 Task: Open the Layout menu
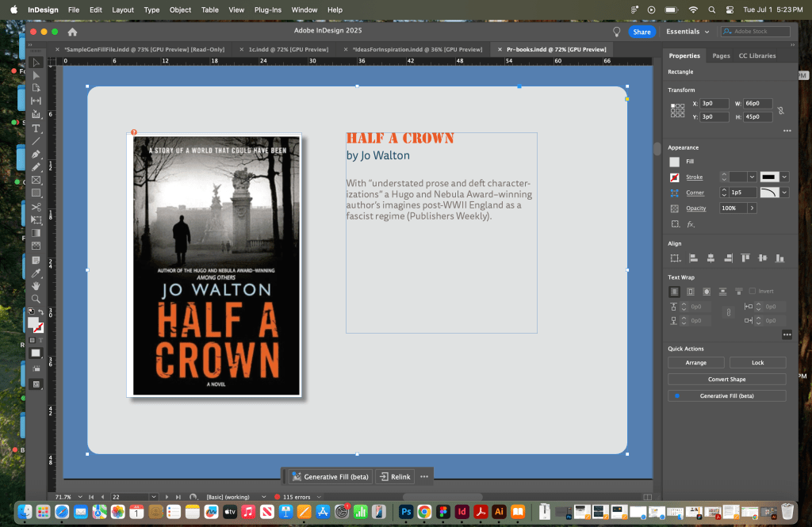coord(123,10)
